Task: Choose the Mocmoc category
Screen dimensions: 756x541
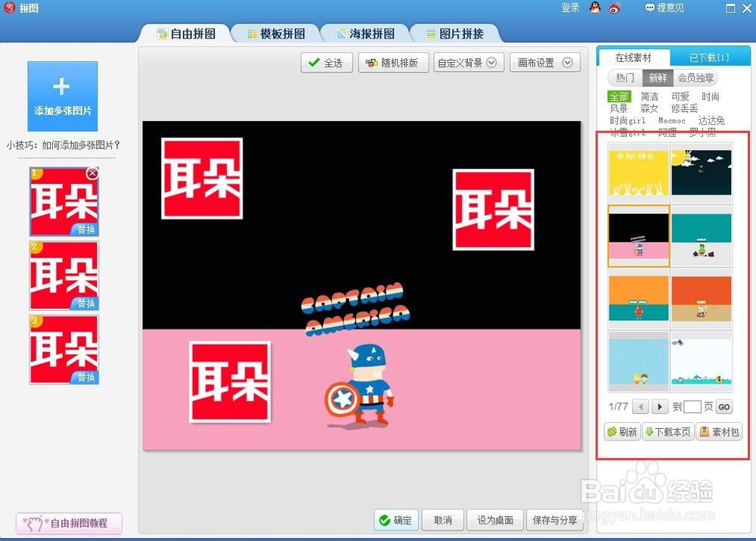Action: [x=671, y=120]
